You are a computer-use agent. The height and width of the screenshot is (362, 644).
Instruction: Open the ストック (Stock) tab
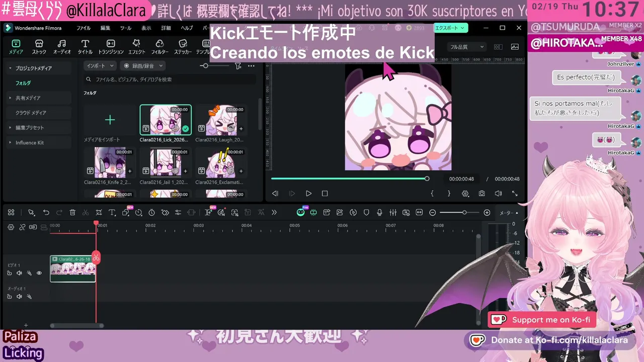(x=39, y=47)
